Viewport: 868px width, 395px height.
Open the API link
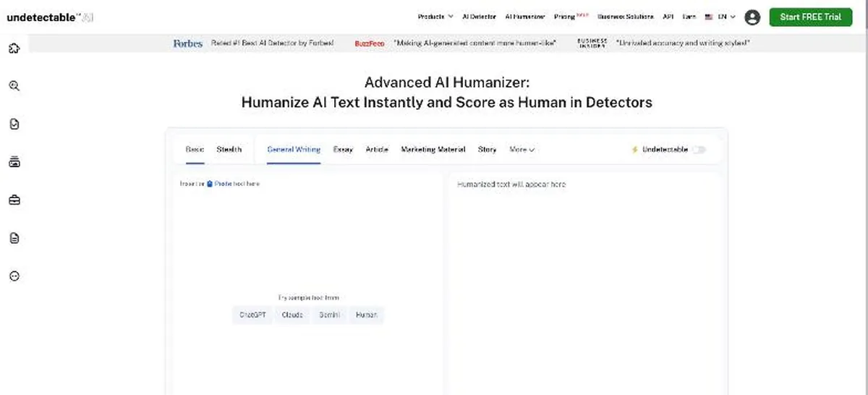(x=668, y=17)
